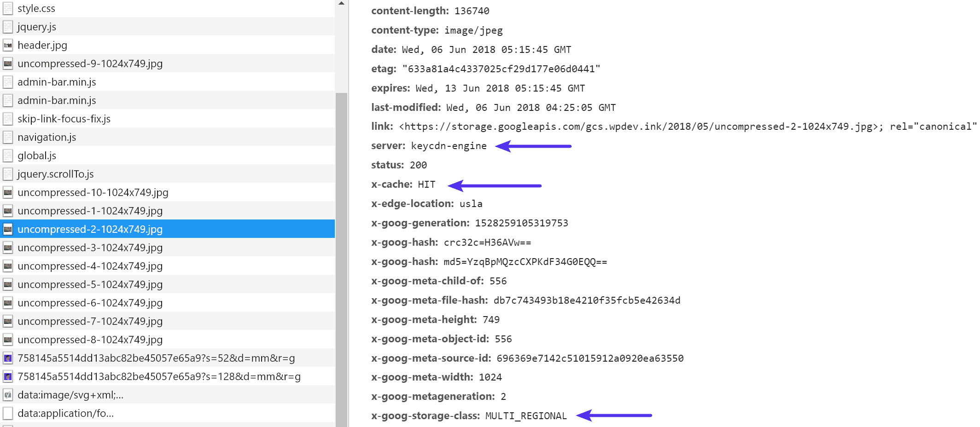Click the thumbnail icon for uncompressed-10-1024x749.jpg

[x=8, y=192]
